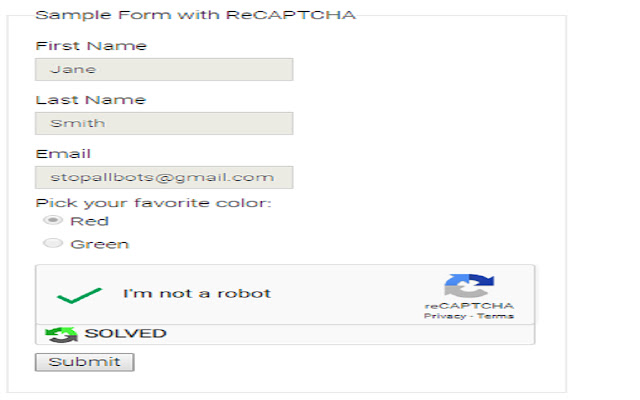This screenshot has height=400, width=640.
Task: Click the "I'm not a robot" label
Action: click(x=197, y=294)
